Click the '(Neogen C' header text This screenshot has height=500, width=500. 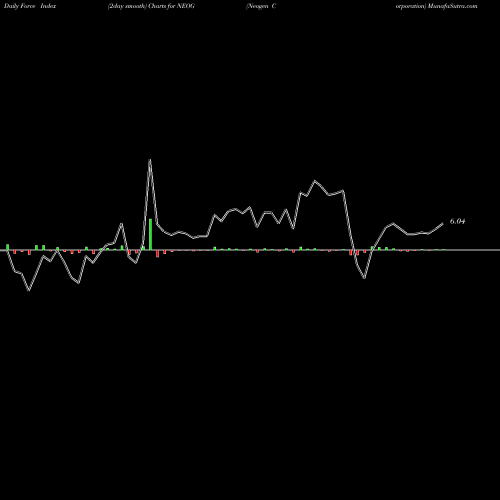click(x=261, y=6)
